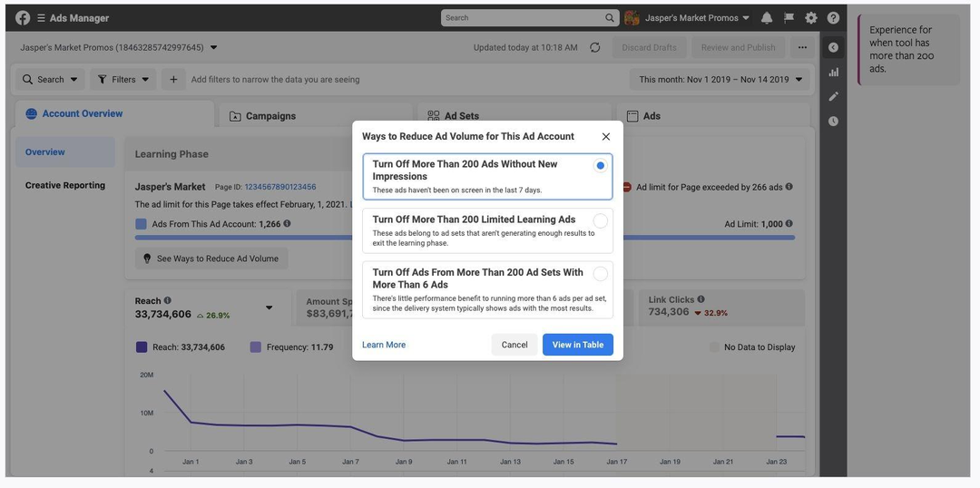
Task: Click Jasper's Market Promos profile picture
Action: (x=632, y=18)
